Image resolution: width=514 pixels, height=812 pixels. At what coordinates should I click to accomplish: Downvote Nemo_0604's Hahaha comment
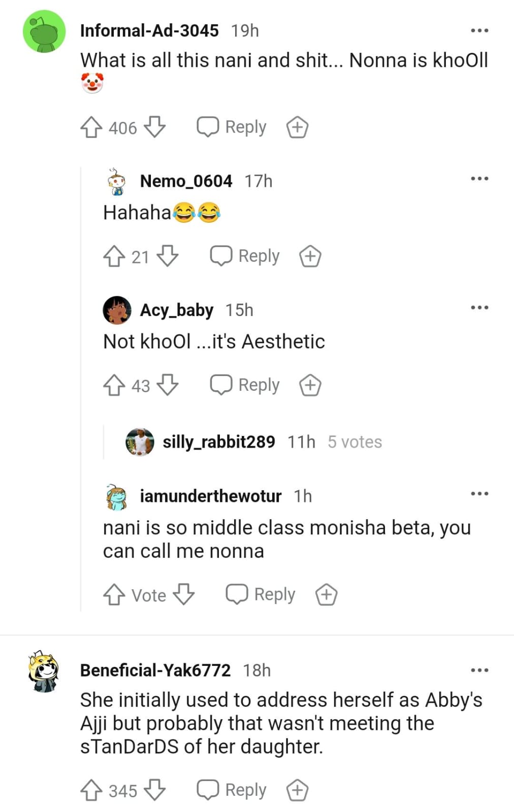168,256
